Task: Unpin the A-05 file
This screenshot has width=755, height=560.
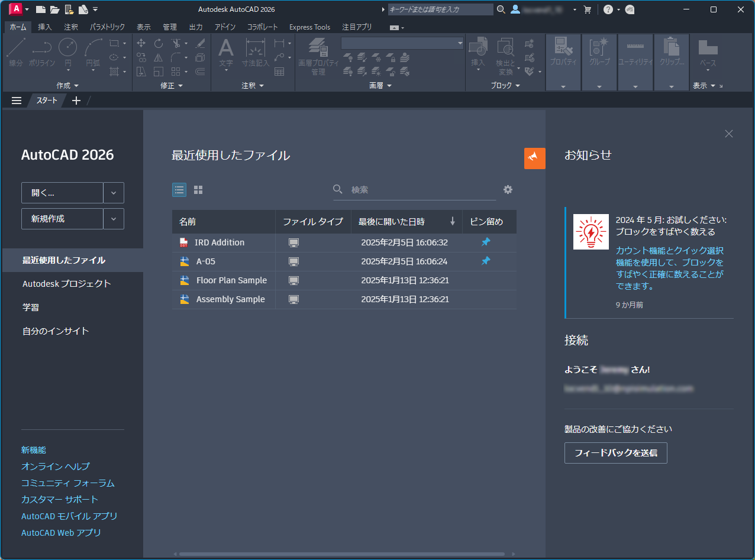Action: click(486, 261)
